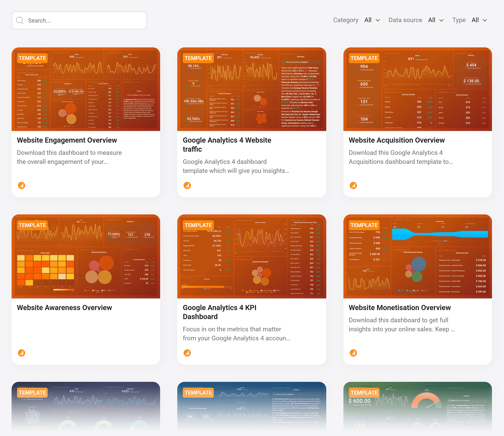
Task: Click the search magnifier icon
Action: coord(20,20)
